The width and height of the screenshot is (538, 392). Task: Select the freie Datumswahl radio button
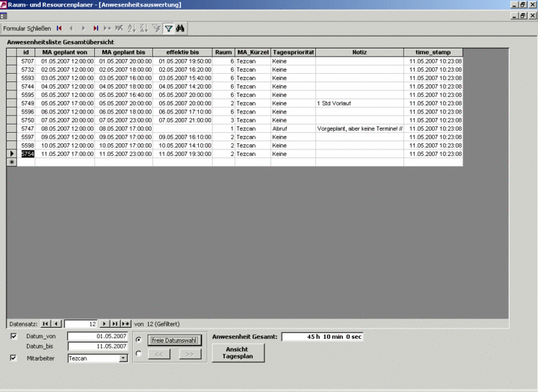pos(139,340)
